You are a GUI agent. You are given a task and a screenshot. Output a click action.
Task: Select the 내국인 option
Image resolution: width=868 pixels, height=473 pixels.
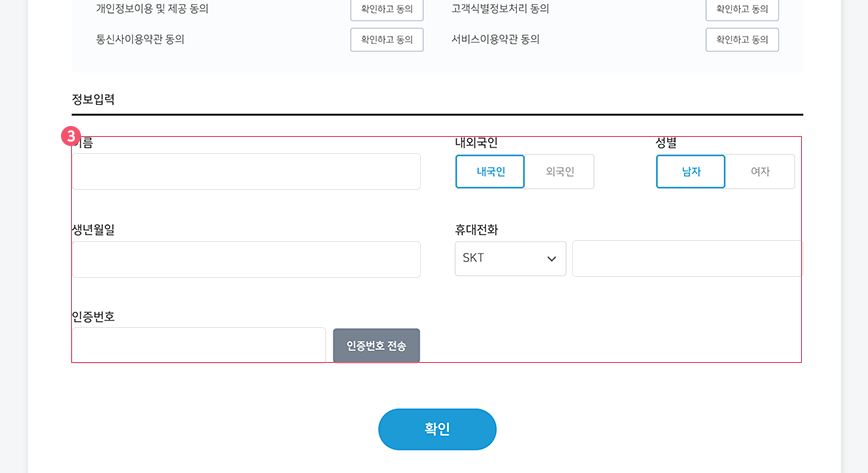[490, 172]
